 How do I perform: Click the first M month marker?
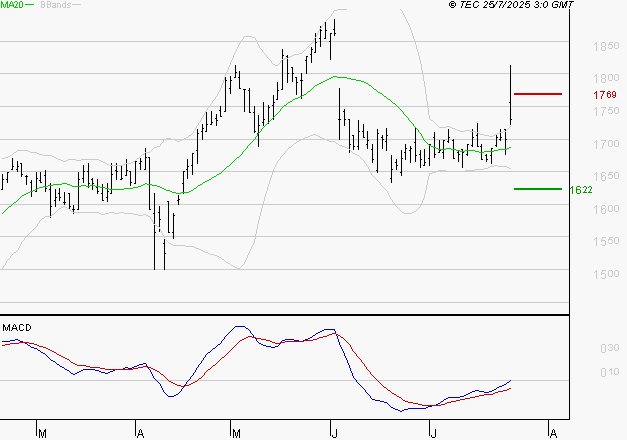42,432
